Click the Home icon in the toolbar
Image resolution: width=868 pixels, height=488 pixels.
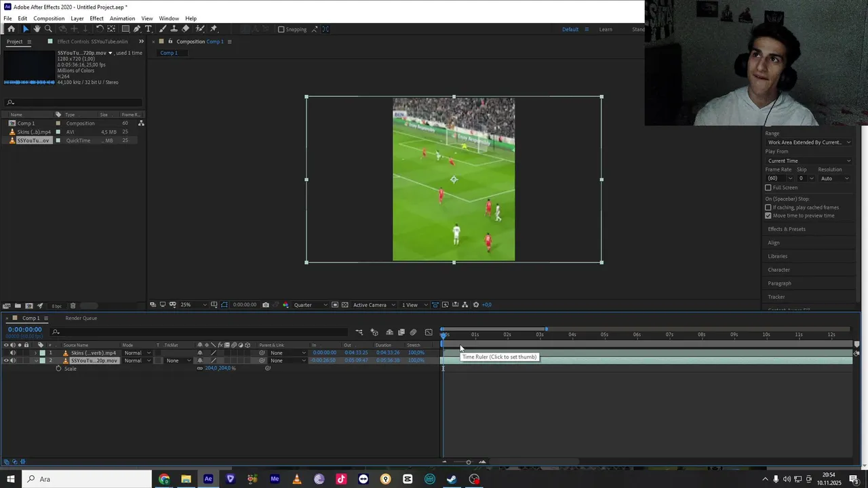tap(11, 29)
